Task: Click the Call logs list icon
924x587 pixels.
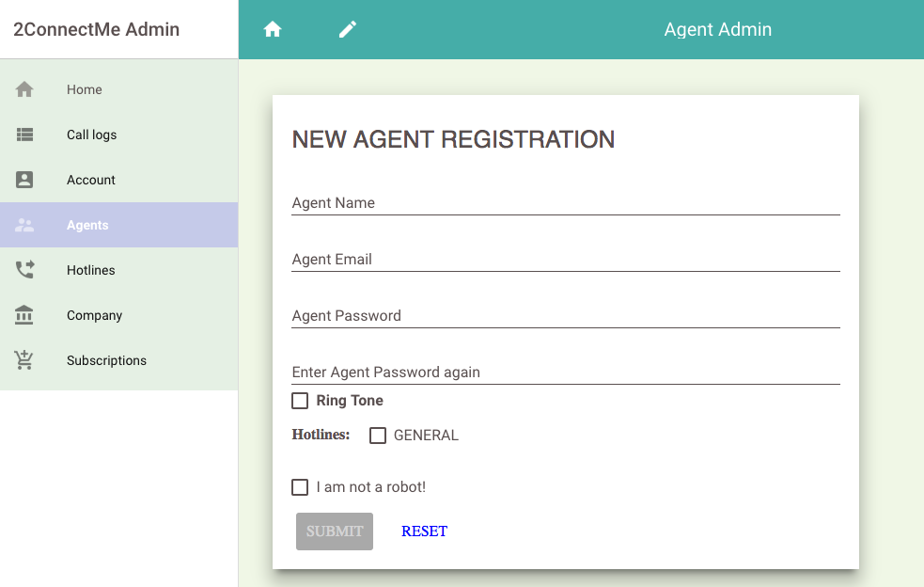Action: click(x=25, y=135)
